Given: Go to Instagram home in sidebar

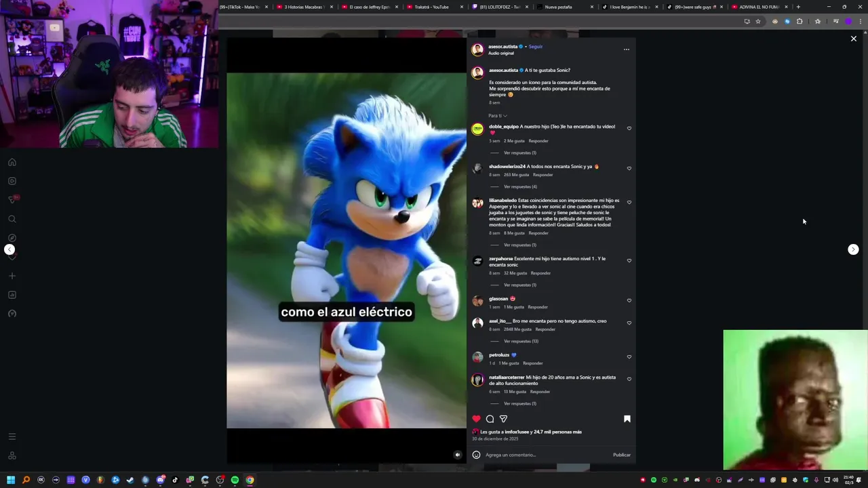Looking at the screenshot, I should point(12,162).
